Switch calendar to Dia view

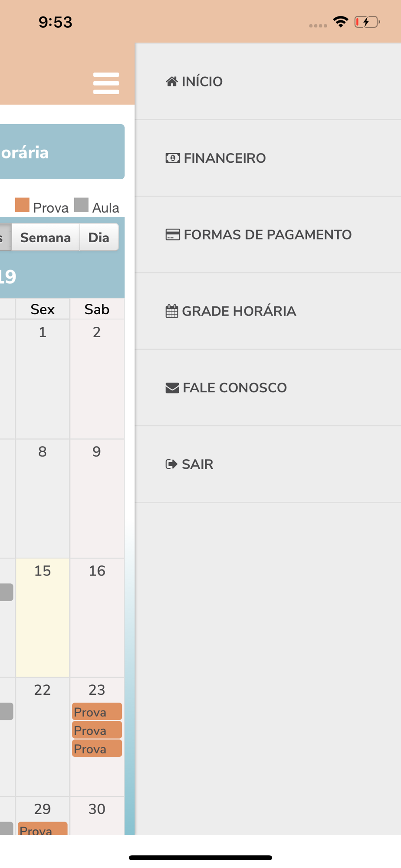pyautogui.click(x=99, y=237)
